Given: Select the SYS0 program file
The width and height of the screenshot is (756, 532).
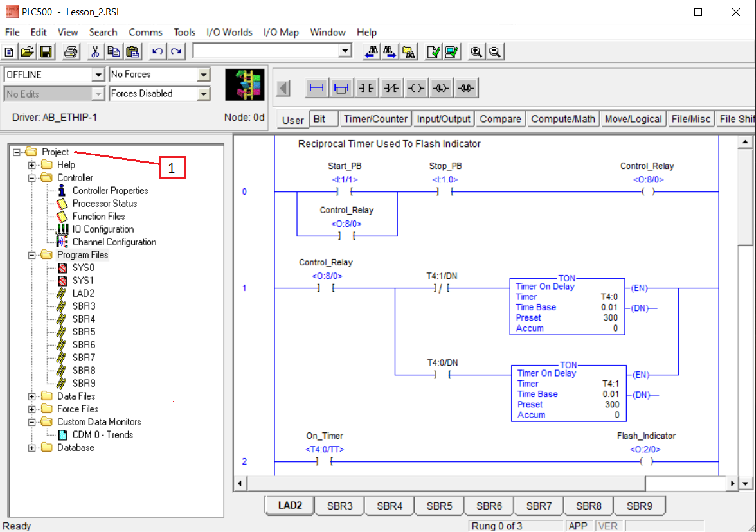Looking at the screenshot, I should click(x=84, y=268).
